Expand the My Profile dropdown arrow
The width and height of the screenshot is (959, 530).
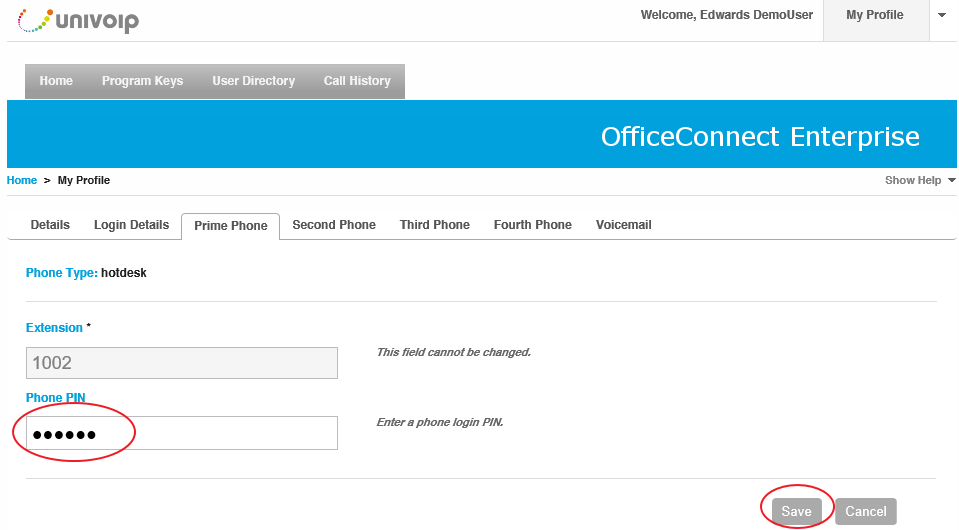pos(942,15)
